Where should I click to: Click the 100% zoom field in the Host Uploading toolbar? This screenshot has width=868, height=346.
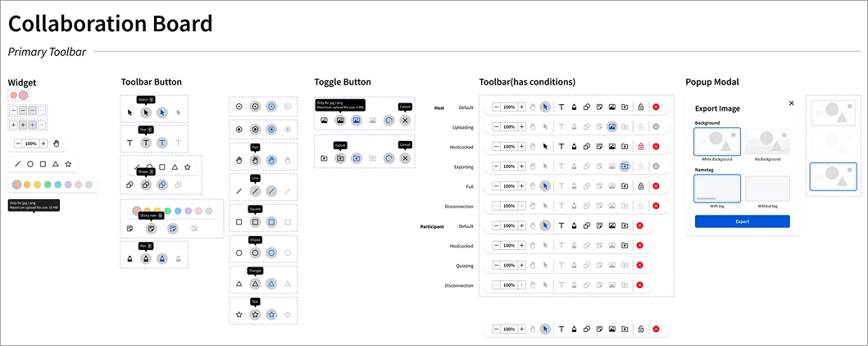pos(509,127)
